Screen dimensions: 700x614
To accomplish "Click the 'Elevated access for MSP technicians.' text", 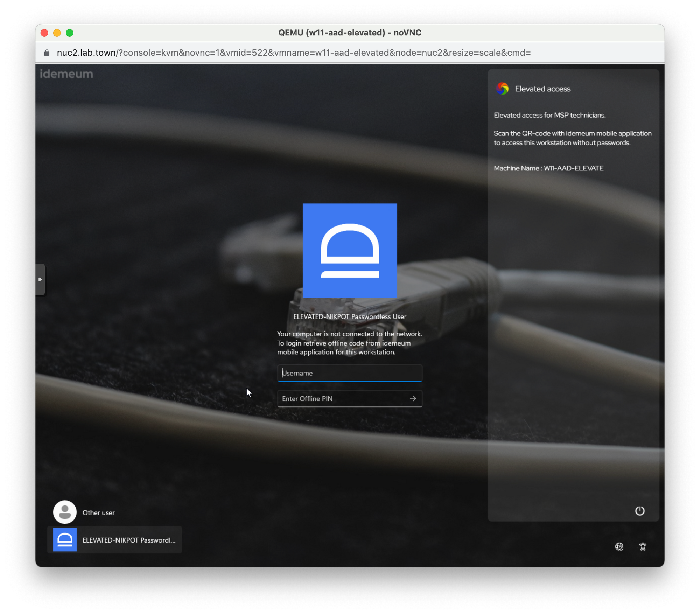I will point(549,115).
